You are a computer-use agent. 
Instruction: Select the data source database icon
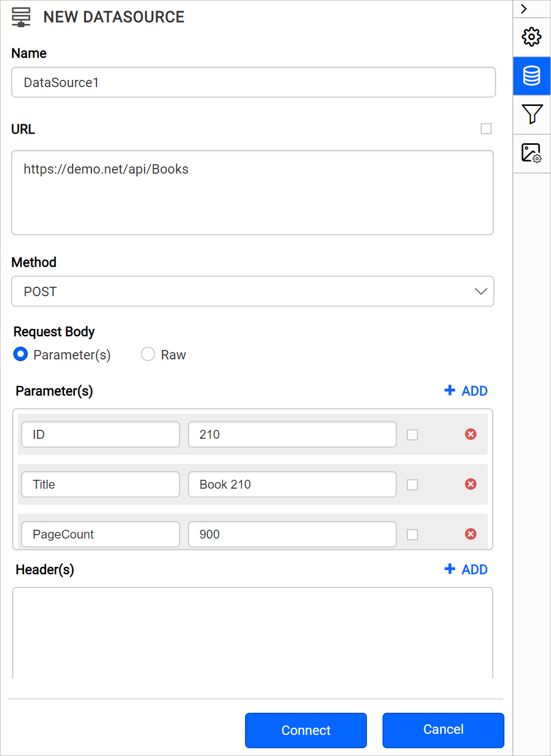pos(532,76)
